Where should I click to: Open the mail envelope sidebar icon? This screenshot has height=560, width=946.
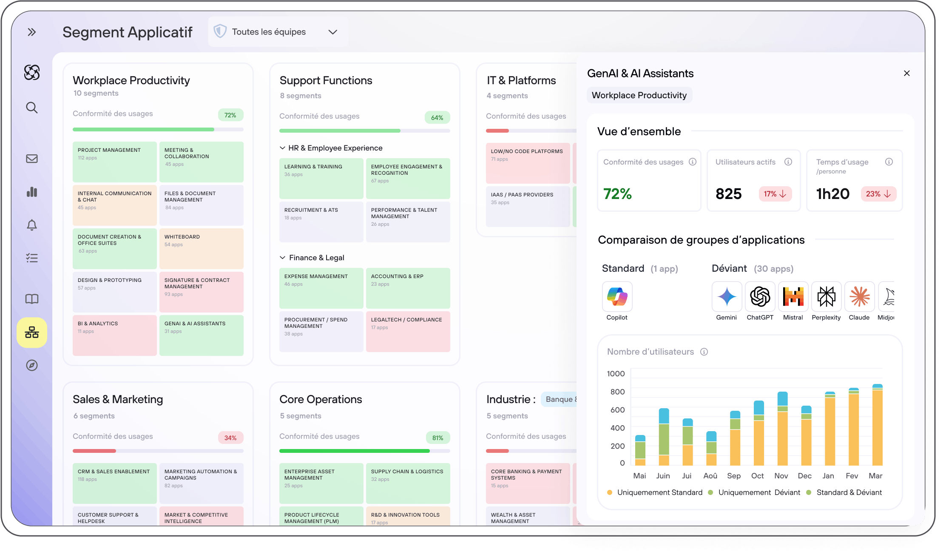31,159
